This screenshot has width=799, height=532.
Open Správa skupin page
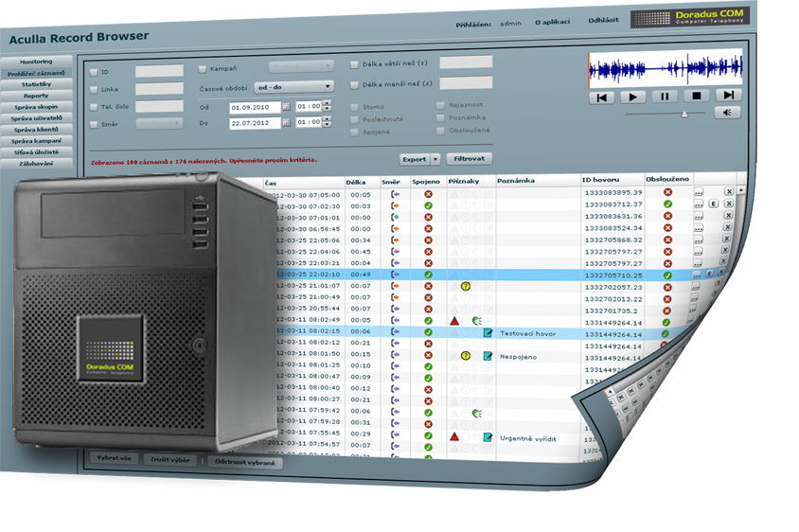(x=36, y=107)
